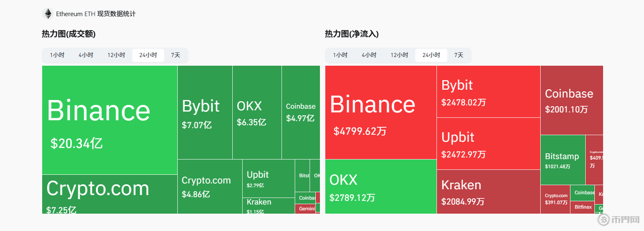This screenshot has height=231, width=644.
Task: Click Binance $20.34亿 volume tile
Action: (110, 120)
